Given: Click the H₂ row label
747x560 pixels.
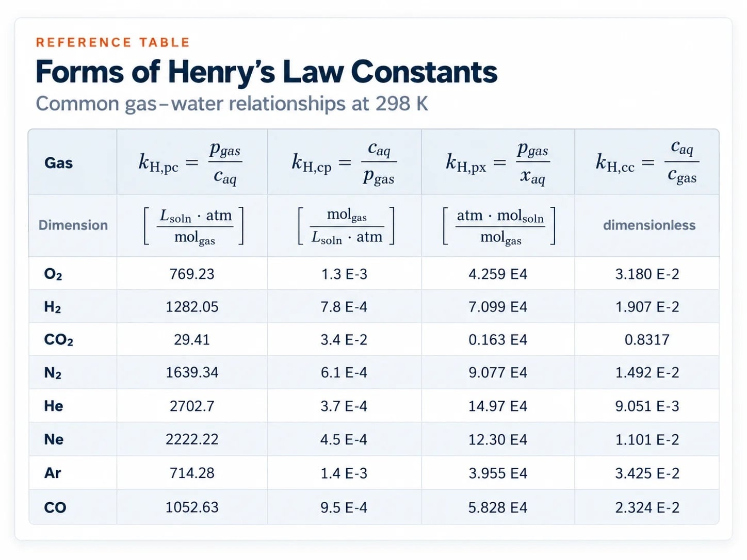Looking at the screenshot, I should click(53, 307).
